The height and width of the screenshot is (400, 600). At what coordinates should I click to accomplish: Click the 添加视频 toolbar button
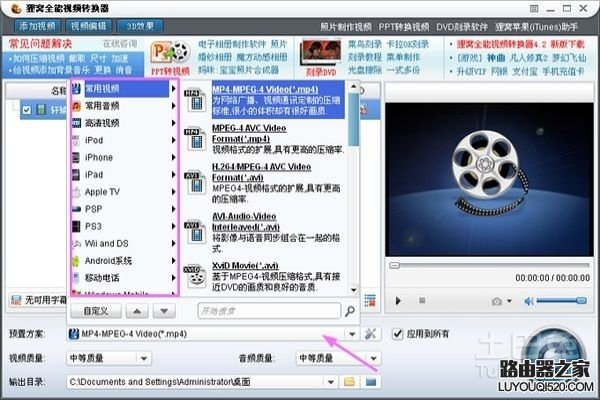(x=37, y=26)
